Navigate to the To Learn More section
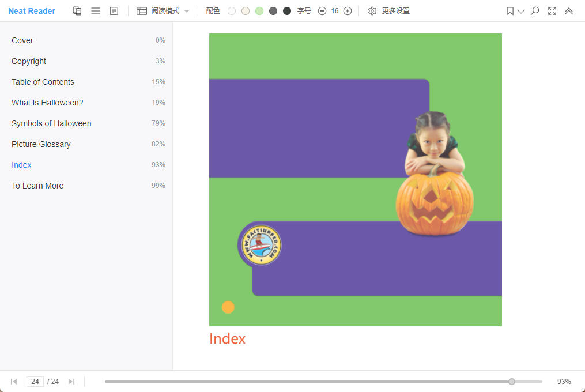Image resolution: width=585 pixels, height=392 pixels. point(37,186)
